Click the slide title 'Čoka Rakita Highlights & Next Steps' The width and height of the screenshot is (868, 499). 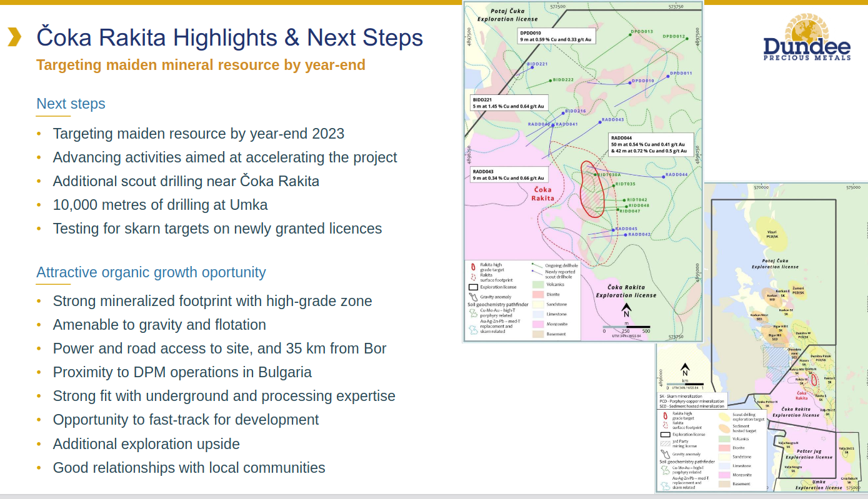230,38
